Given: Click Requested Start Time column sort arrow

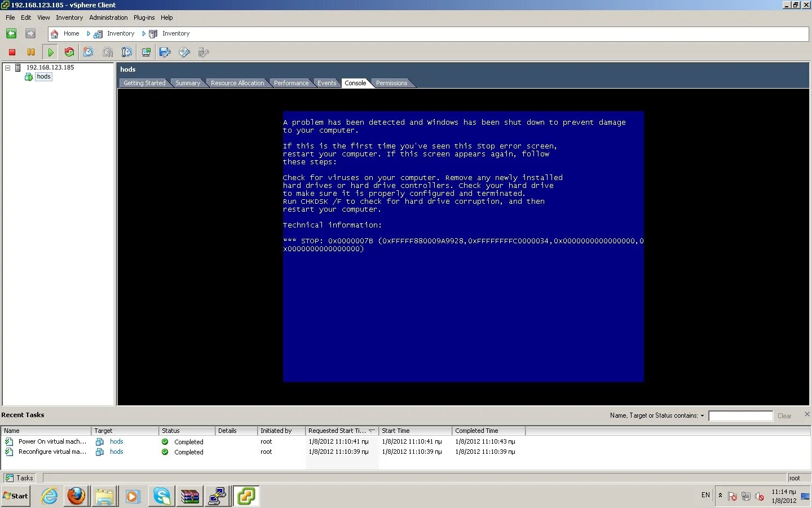Looking at the screenshot, I should pos(372,431).
